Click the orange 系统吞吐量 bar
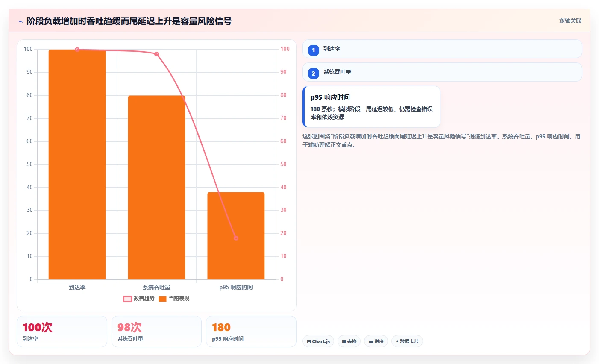 tap(156, 188)
